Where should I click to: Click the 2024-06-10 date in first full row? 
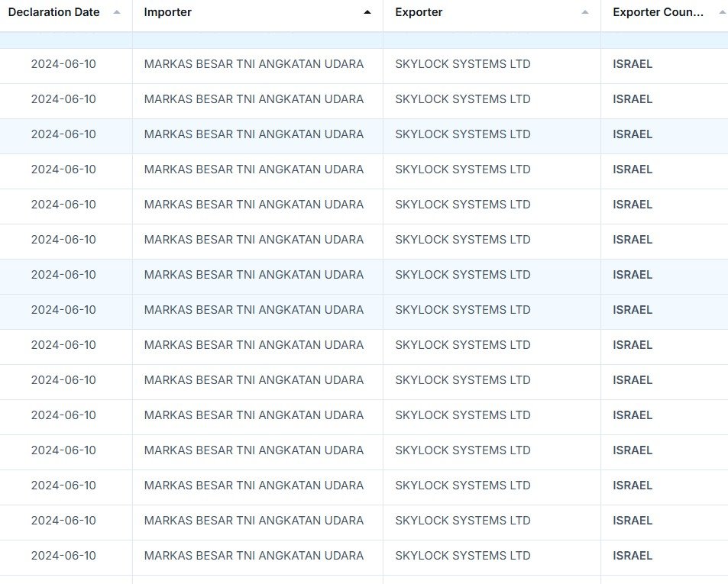click(63, 64)
